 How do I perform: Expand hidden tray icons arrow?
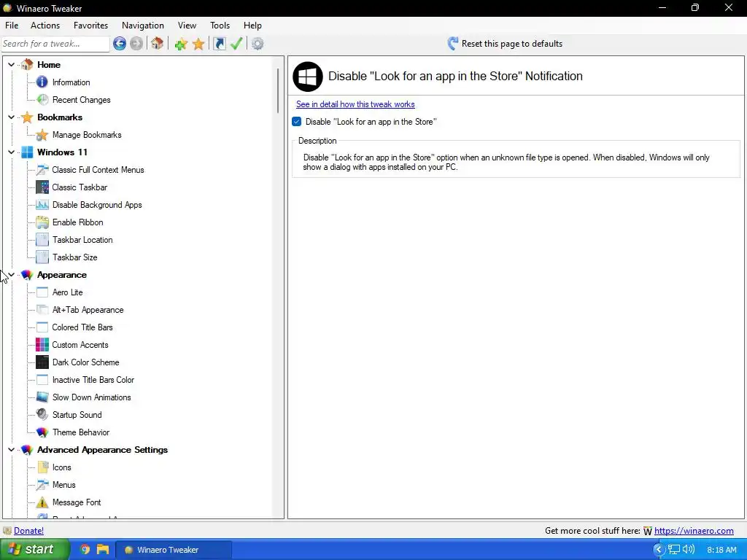coord(659,550)
